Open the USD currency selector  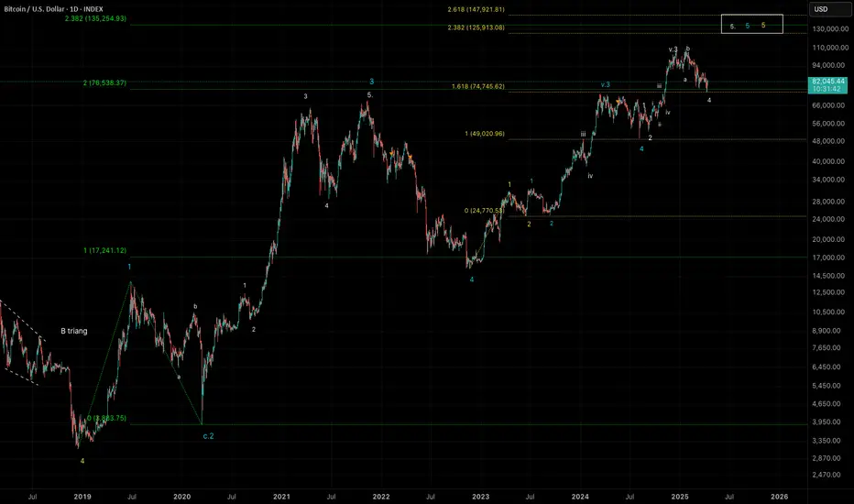(x=828, y=9)
